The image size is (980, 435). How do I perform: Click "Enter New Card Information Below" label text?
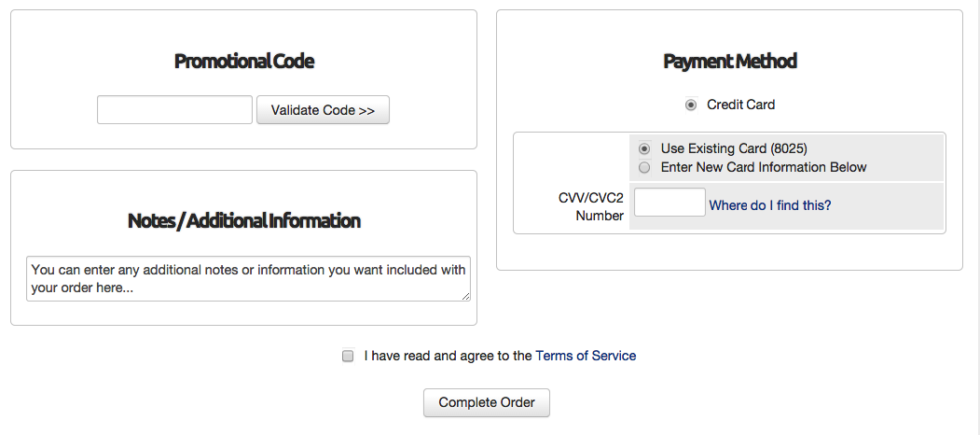click(x=764, y=167)
